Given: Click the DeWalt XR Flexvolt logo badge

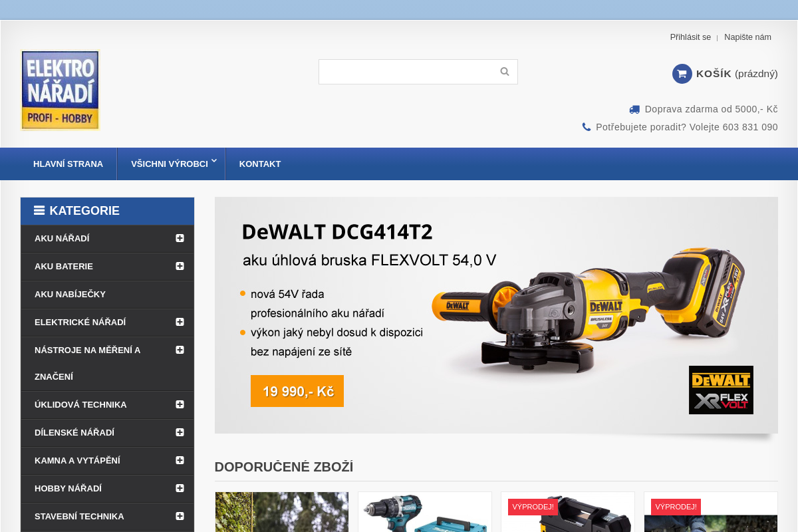Looking at the screenshot, I should pos(721,390).
